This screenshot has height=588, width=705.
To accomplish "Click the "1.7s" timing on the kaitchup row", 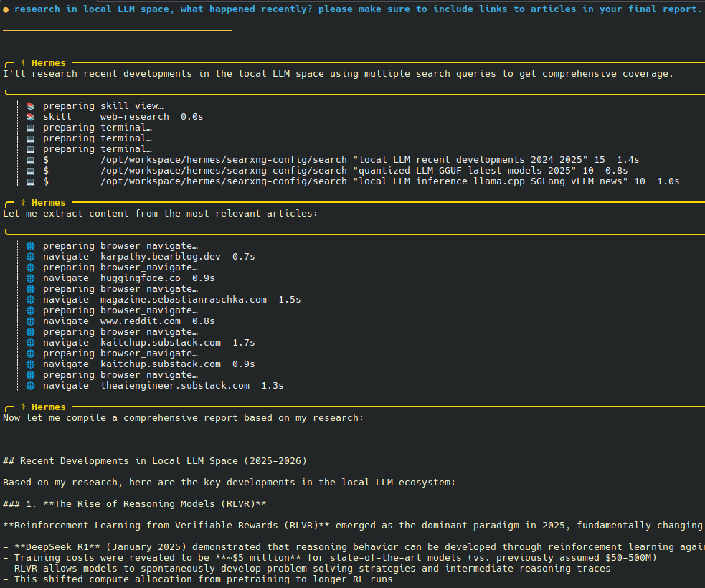I will coord(244,343).
